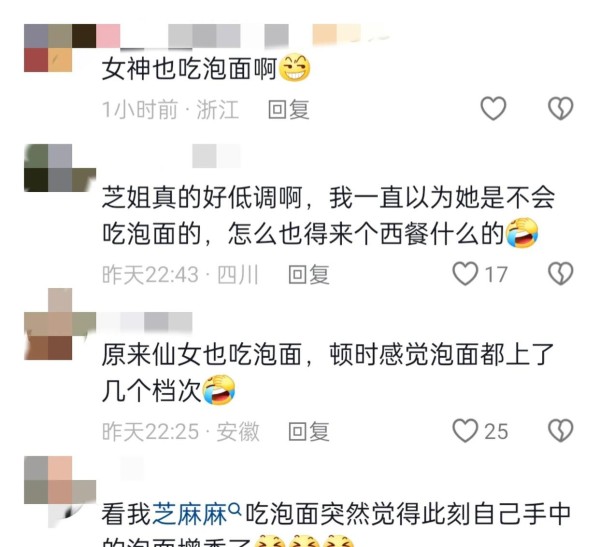Tap search icon beside 芝麻麻
The height and width of the screenshot is (547, 600).
pos(235,509)
